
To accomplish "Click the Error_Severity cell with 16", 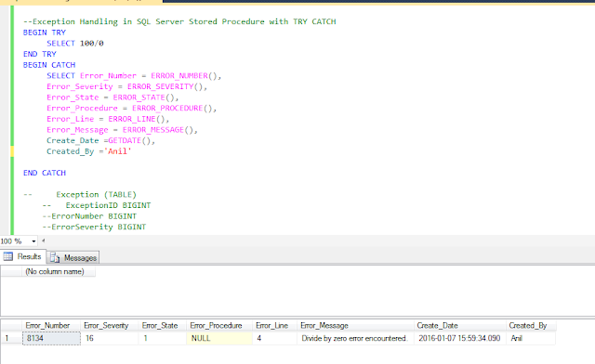I will (x=110, y=338).
